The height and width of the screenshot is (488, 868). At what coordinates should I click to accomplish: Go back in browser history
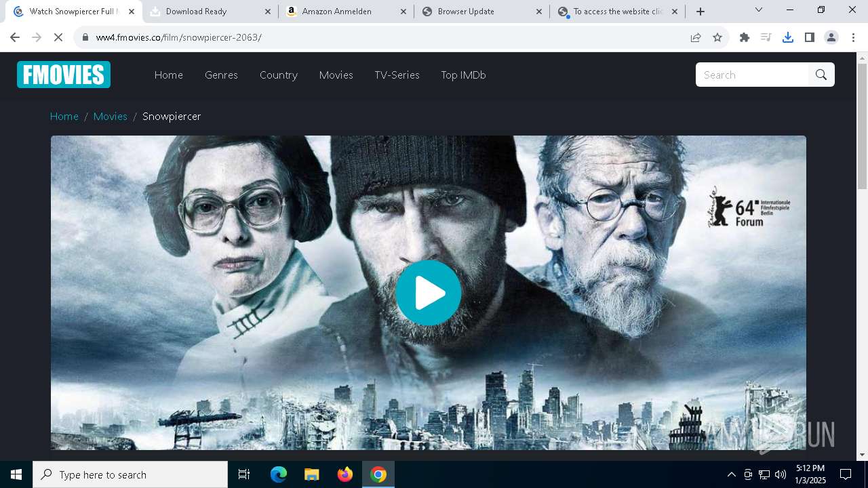[15, 37]
